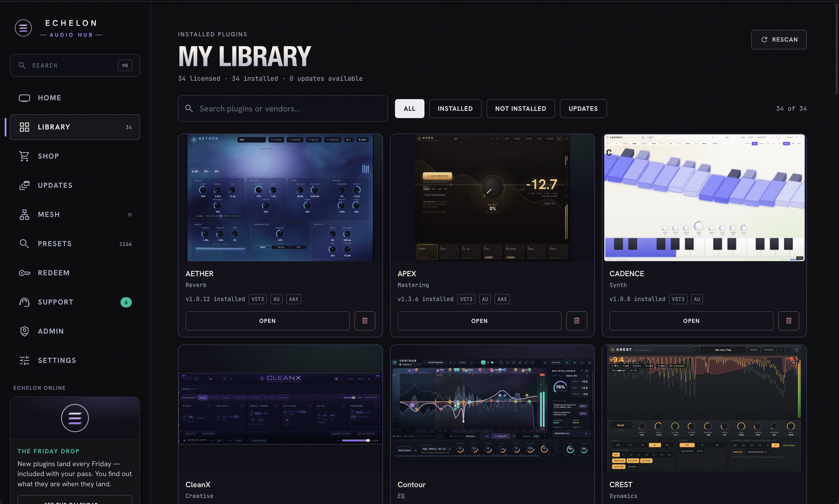Open the Aether plugin screenshot thumbnail
839x504 pixels.
tap(281, 198)
